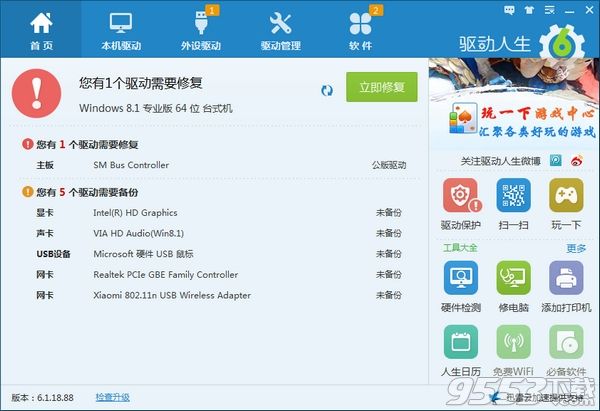Switch to the 本机驱动 tab
Image resolution: width=600 pixels, height=411 pixels.
[x=121, y=29]
